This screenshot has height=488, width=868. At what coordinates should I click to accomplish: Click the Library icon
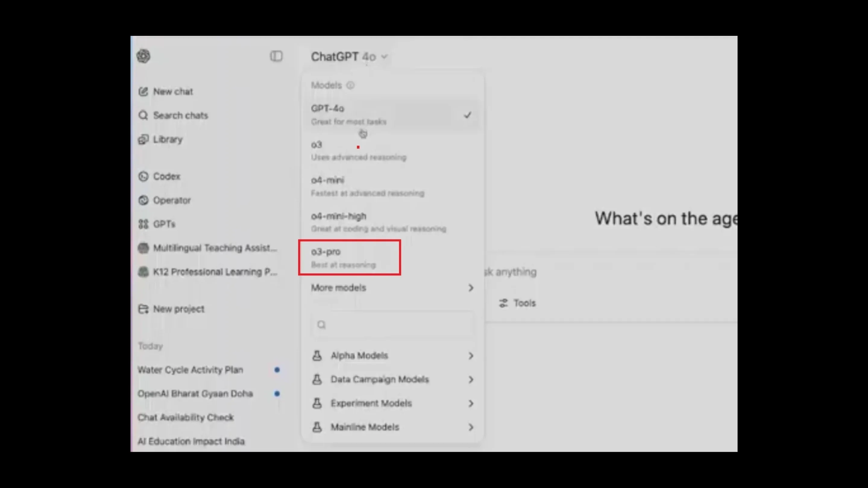(143, 139)
